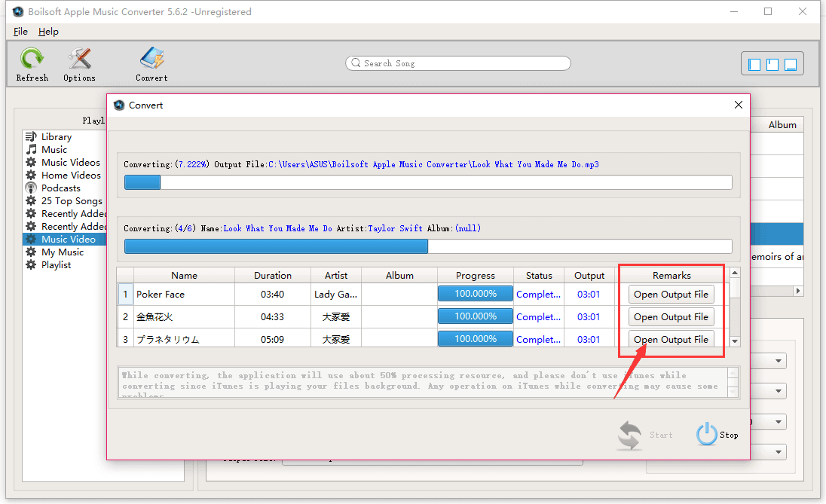Click the 04:33 duration cell
This screenshot has width=826, height=504.
(272, 317)
